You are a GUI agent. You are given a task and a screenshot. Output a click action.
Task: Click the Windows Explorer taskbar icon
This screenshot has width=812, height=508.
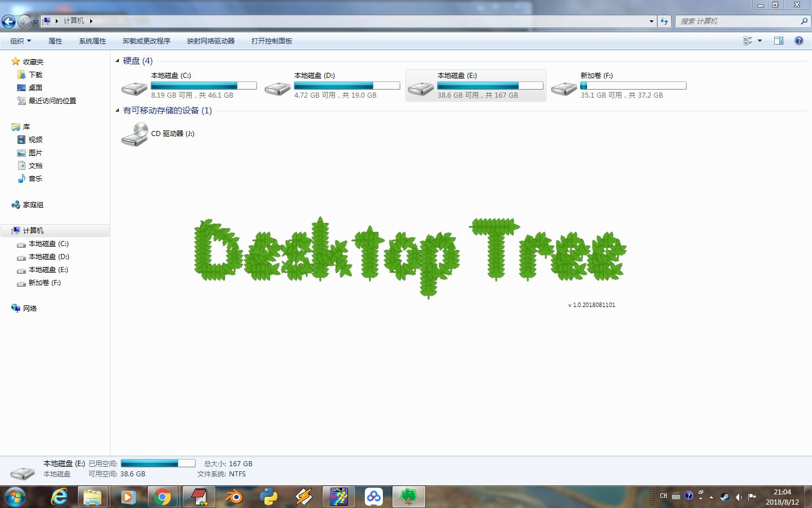click(x=93, y=497)
